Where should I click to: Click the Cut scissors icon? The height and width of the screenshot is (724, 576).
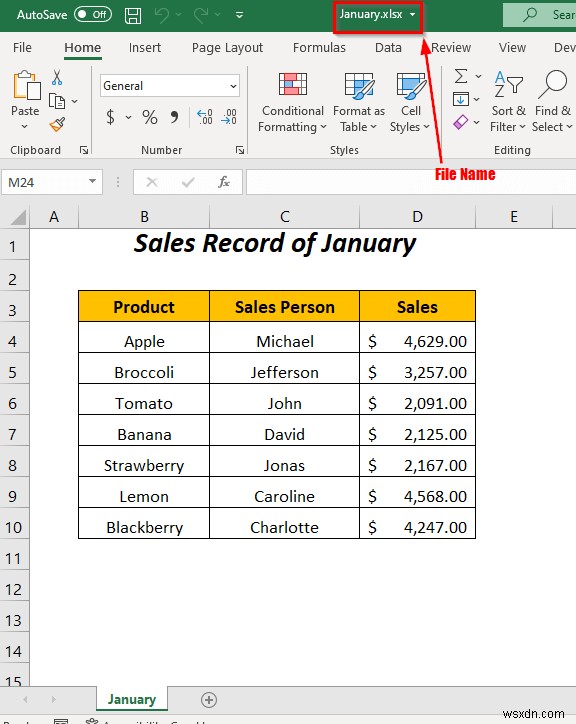click(x=57, y=78)
